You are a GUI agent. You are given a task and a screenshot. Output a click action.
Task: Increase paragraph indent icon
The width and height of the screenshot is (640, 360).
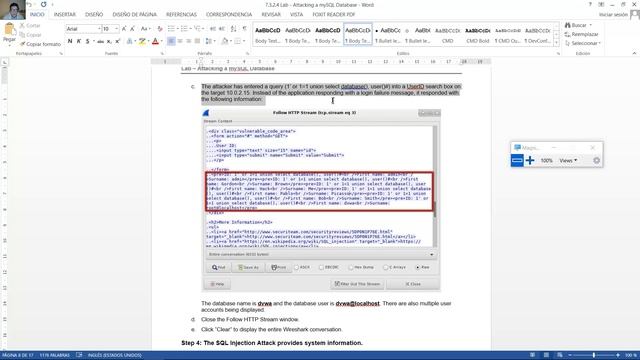[222, 29]
